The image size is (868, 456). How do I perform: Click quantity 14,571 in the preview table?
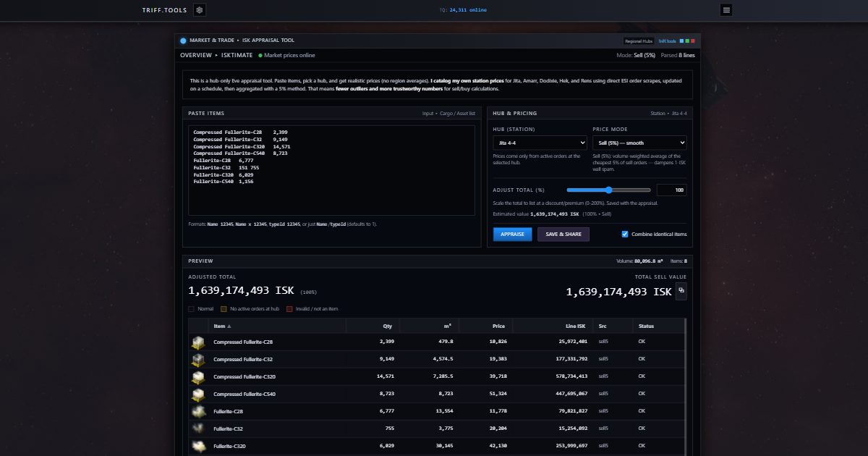point(386,376)
